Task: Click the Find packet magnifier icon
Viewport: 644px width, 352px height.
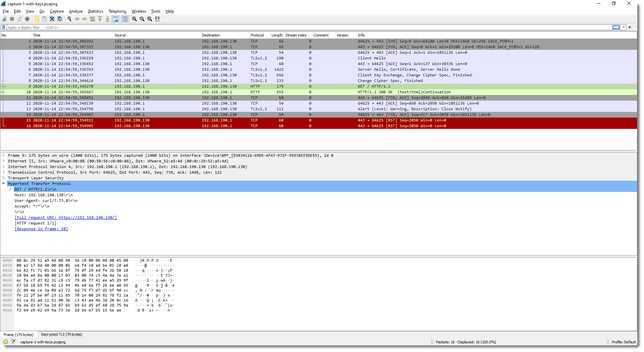Action: coord(69,19)
